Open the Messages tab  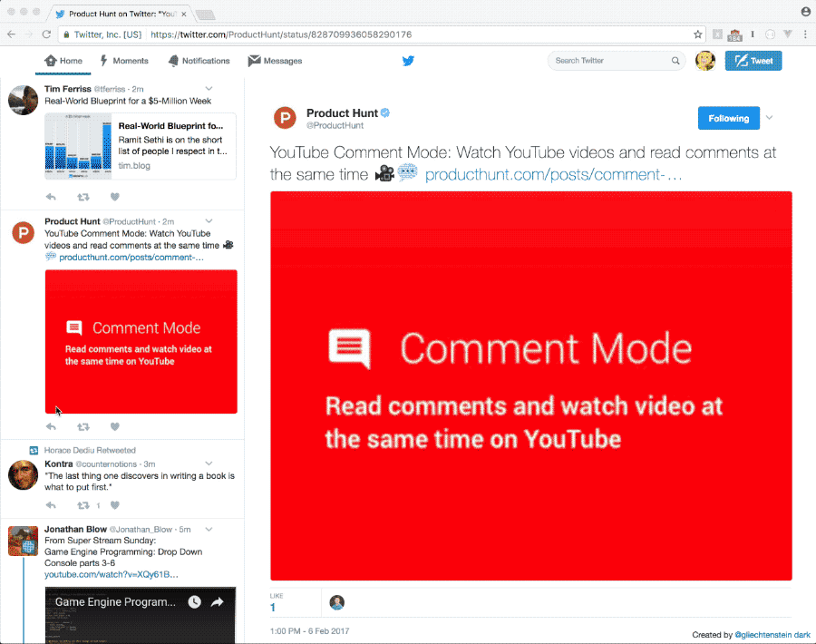276,61
